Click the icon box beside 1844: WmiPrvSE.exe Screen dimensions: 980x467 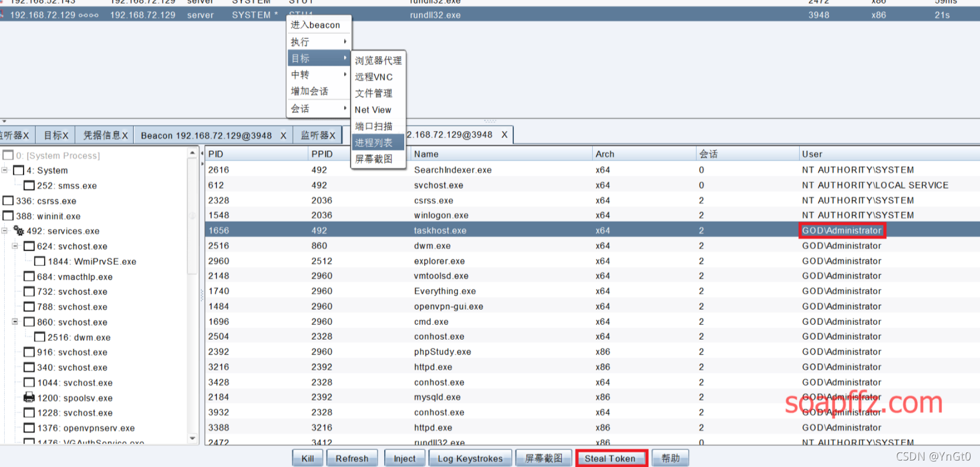[40, 261]
